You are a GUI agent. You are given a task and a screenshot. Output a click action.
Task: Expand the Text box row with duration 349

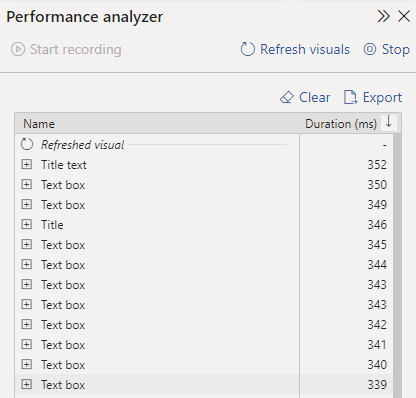point(27,205)
